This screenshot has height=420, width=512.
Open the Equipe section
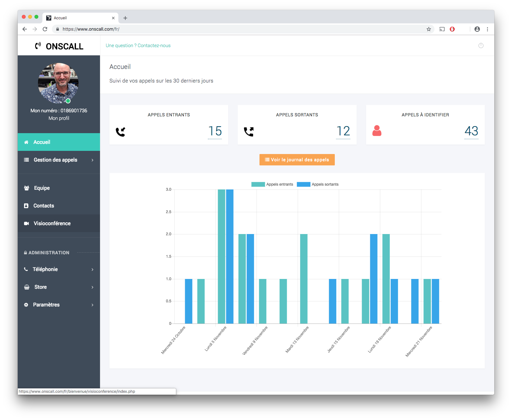point(59,188)
